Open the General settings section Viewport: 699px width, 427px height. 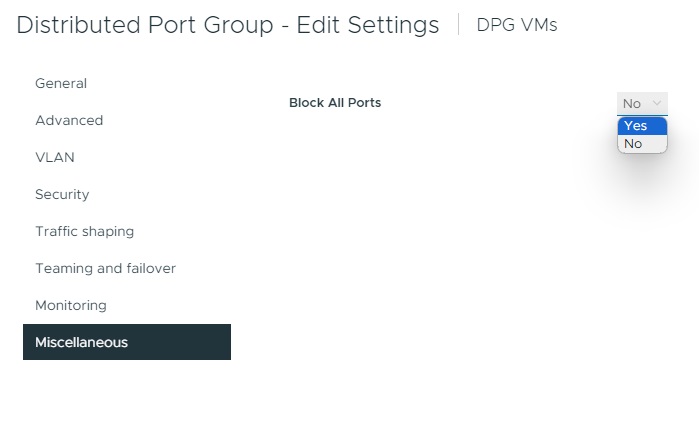[x=61, y=83]
